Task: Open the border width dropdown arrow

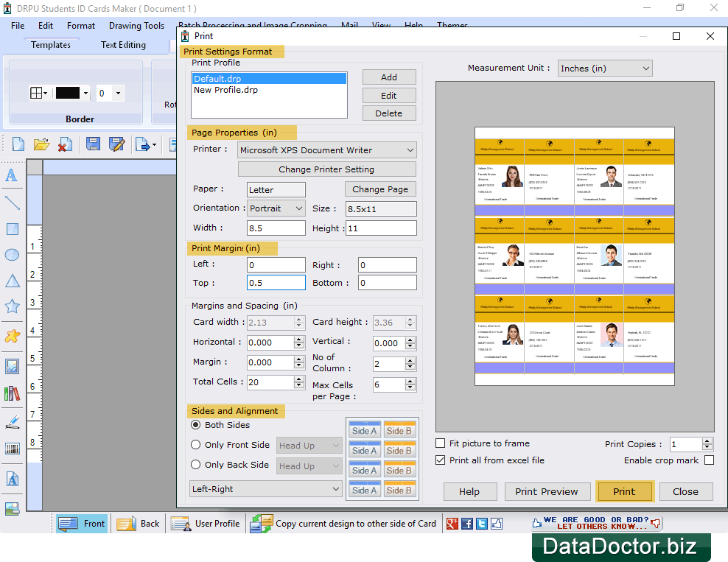Action: [x=119, y=94]
